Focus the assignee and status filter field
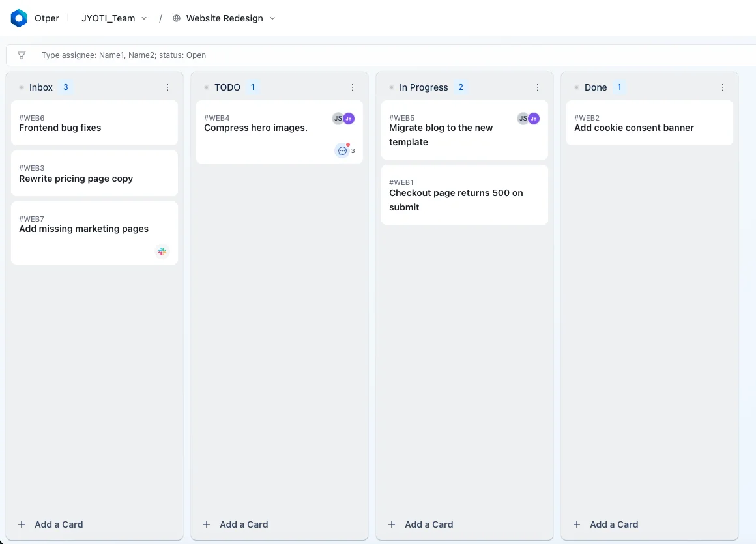Image resolution: width=756 pixels, height=544 pixels. (x=381, y=55)
